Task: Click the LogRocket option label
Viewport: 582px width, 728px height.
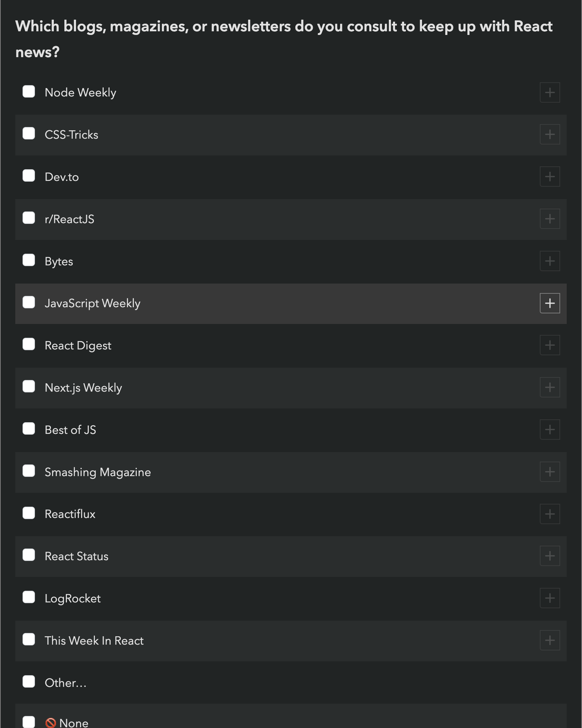Action: click(x=72, y=598)
